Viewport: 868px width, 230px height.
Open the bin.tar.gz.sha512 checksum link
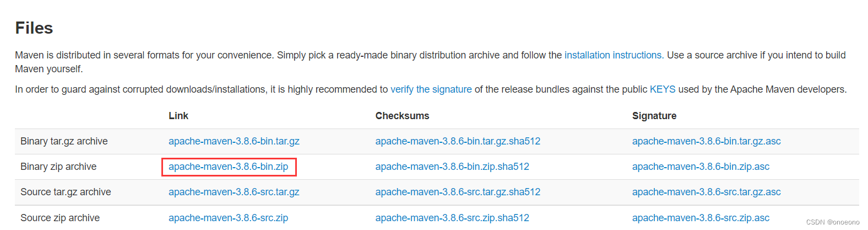(x=457, y=141)
